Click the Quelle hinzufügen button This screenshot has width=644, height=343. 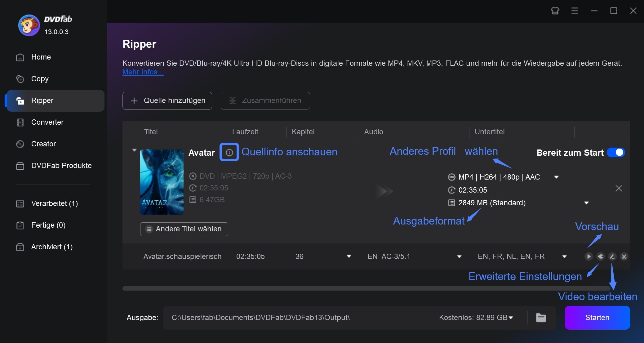tap(168, 100)
